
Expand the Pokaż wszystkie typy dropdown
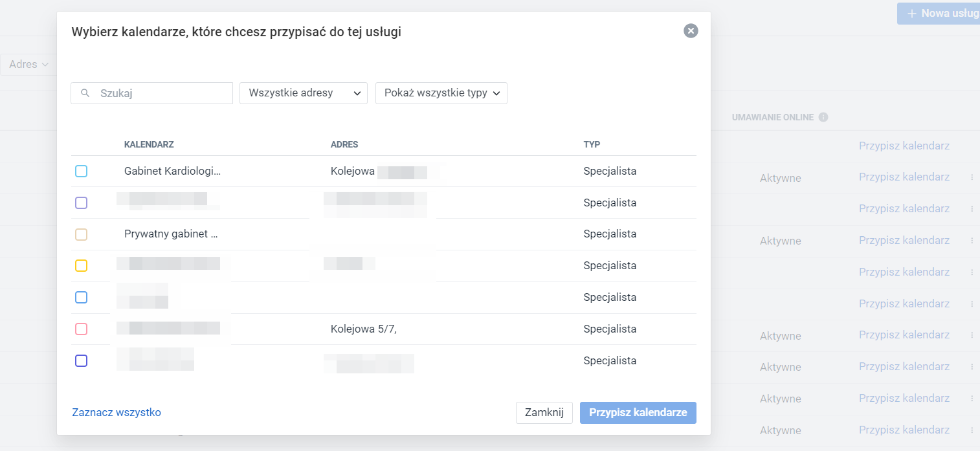click(x=441, y=93)
